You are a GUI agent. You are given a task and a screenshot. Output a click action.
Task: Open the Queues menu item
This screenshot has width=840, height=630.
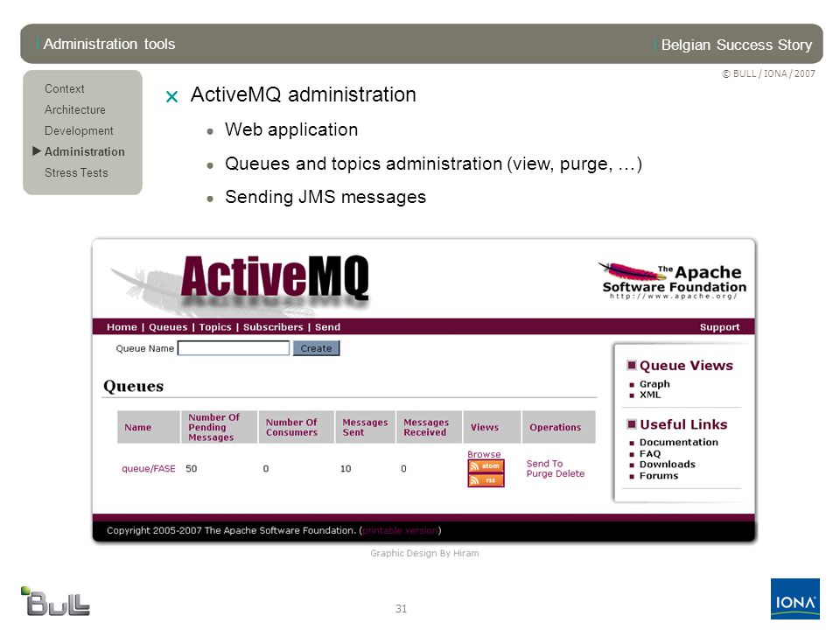pyautogui.click(x=168, y=326)
